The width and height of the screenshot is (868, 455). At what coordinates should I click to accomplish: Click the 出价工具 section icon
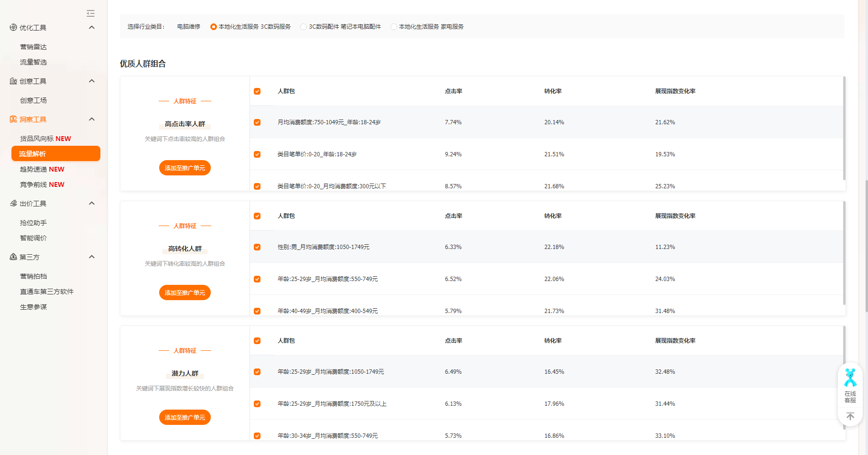pos(13,204)
